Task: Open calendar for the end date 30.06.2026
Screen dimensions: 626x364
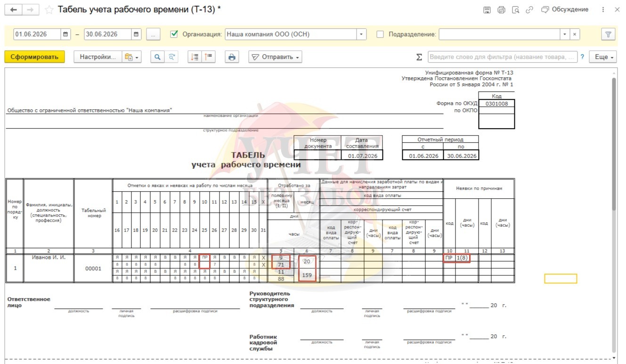Action: coord(137,34)
